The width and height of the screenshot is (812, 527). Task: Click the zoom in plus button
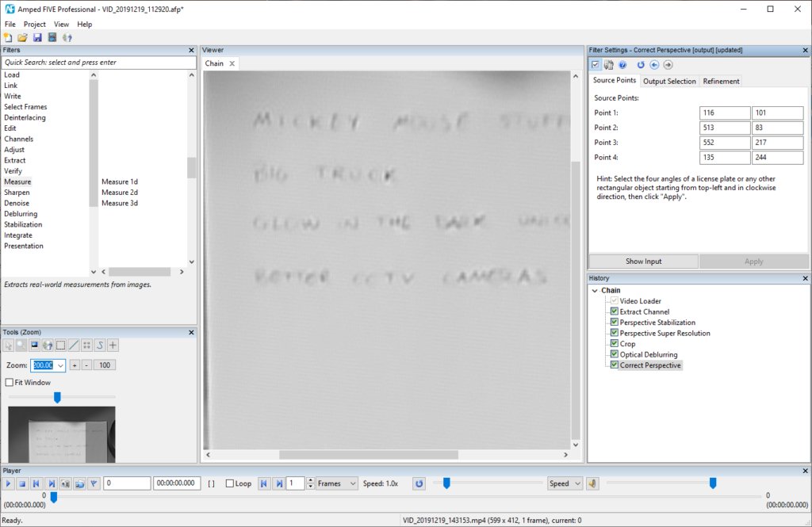[75, 365]
